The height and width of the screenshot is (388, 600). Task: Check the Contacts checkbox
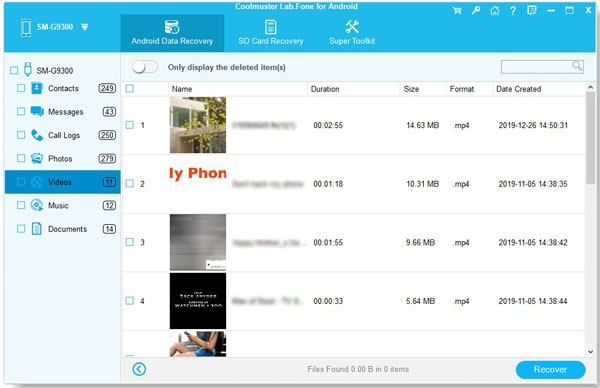pos(21,88)
